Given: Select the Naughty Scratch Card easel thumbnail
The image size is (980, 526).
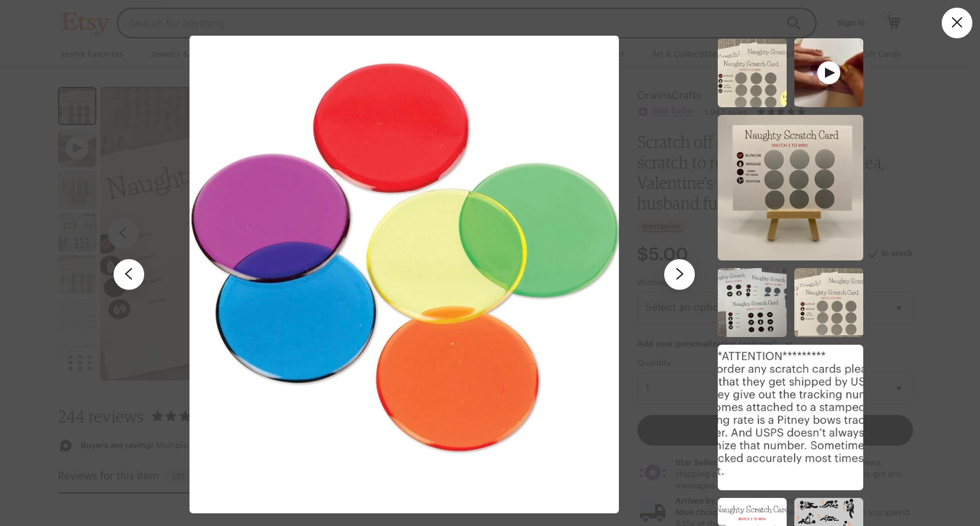Looking at the screenshot, I should [791, 188].
